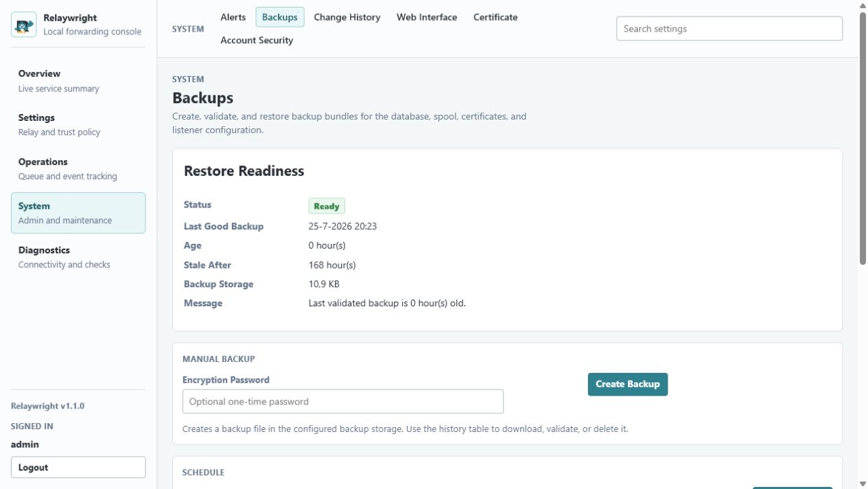Screen dimensions: 868x489
Task: Click the scrollbar up arrow
Action: click(x=863, y=5)
